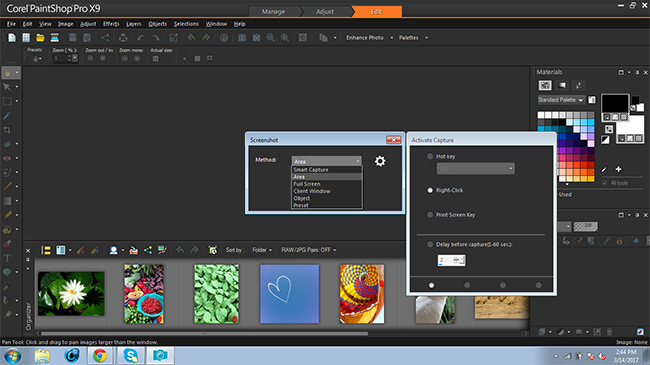Click the Undo arrow in main toolbar

141,38
